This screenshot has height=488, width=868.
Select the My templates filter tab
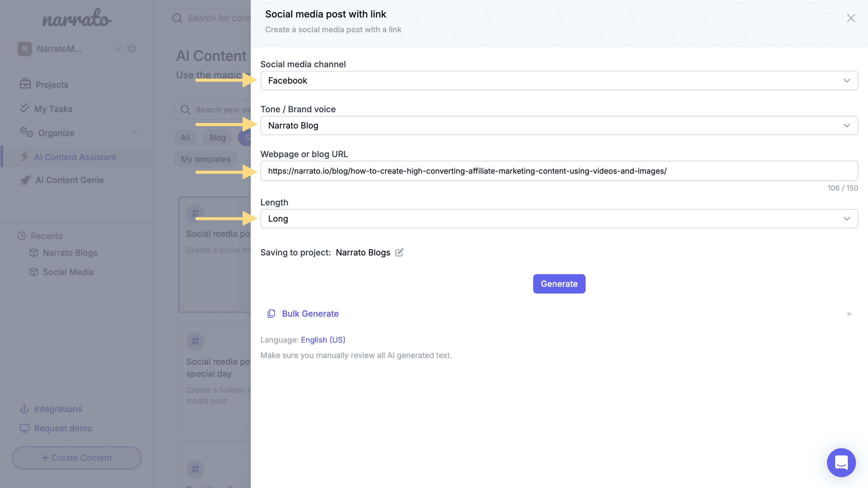coord(206,160)
